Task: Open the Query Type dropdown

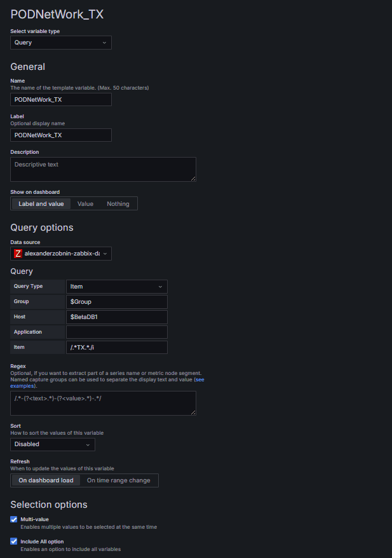Action: point(117,287)
